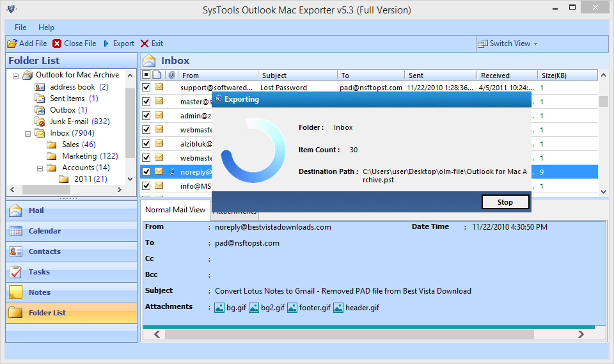Uncheck the info@MS email checkbox
The image size is (614, 364).
[x=146, y=186]
